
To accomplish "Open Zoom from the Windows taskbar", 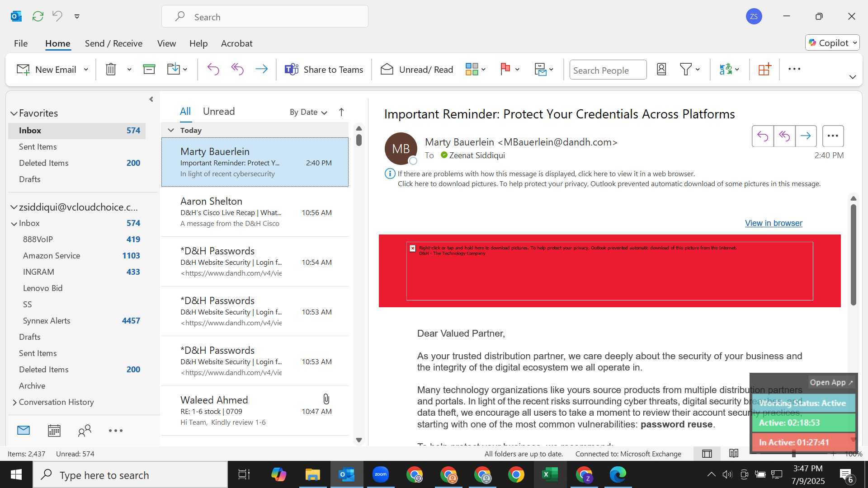I will [381, 474].
